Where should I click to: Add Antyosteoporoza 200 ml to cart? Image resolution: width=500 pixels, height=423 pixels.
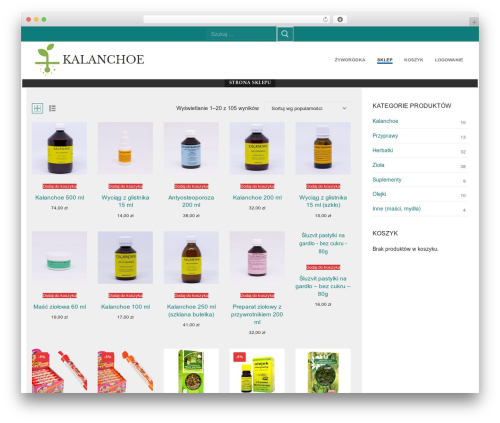[191, 186]
